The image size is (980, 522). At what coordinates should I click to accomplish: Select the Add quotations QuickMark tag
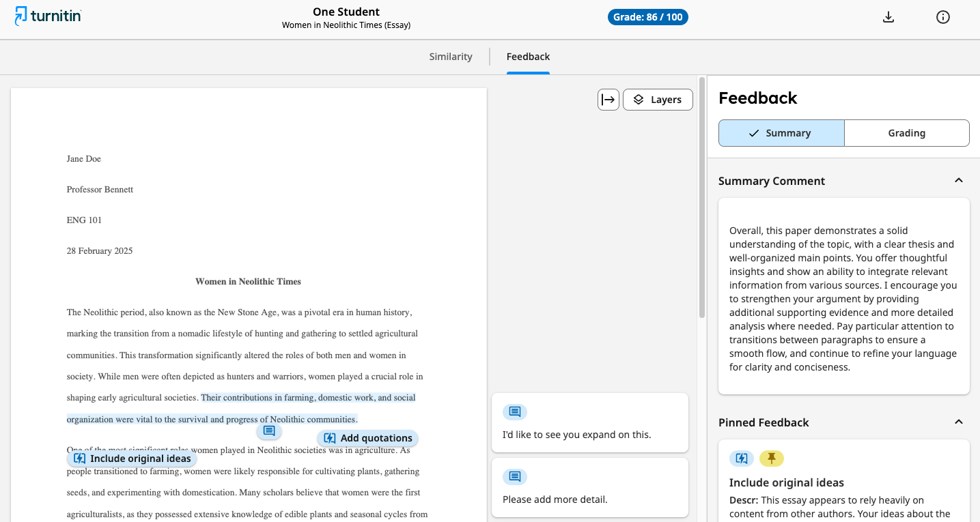pyautogui.click(x=367, y=438)
